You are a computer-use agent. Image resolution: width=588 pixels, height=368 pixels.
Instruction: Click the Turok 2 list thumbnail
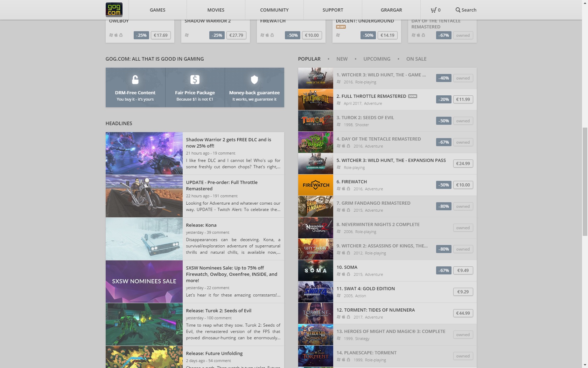(316, 121)
